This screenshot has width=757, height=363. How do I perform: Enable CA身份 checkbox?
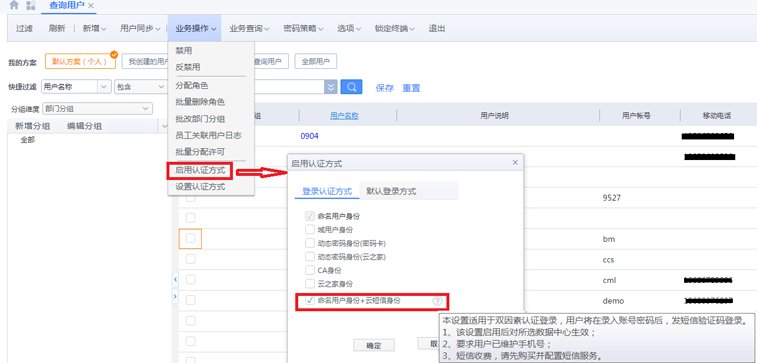click(x=309, y=270)
